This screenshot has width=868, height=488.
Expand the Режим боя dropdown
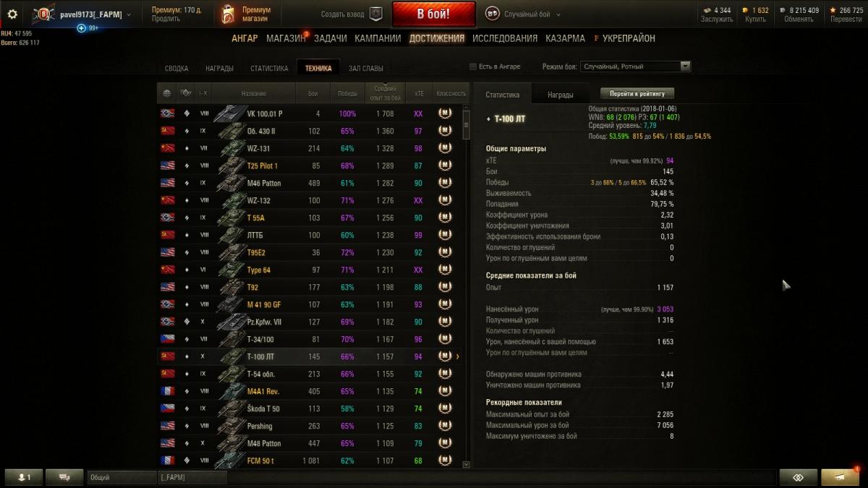(686, 67)
